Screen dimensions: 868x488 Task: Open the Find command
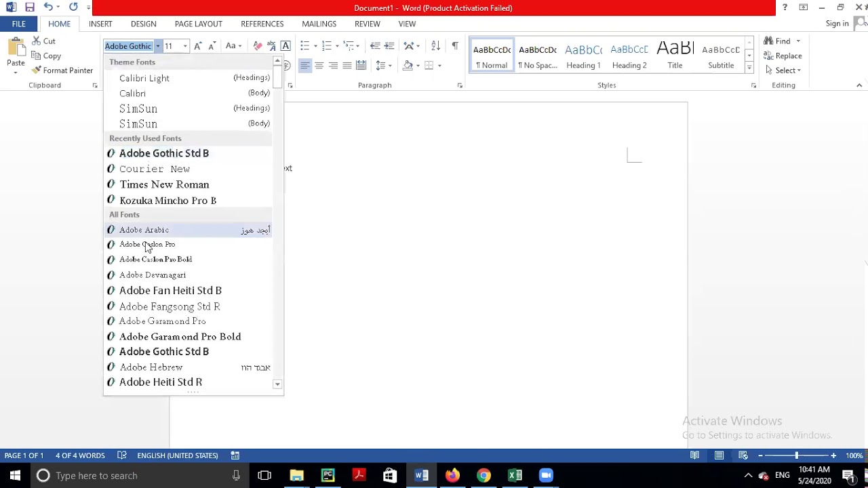click(777, 41)
